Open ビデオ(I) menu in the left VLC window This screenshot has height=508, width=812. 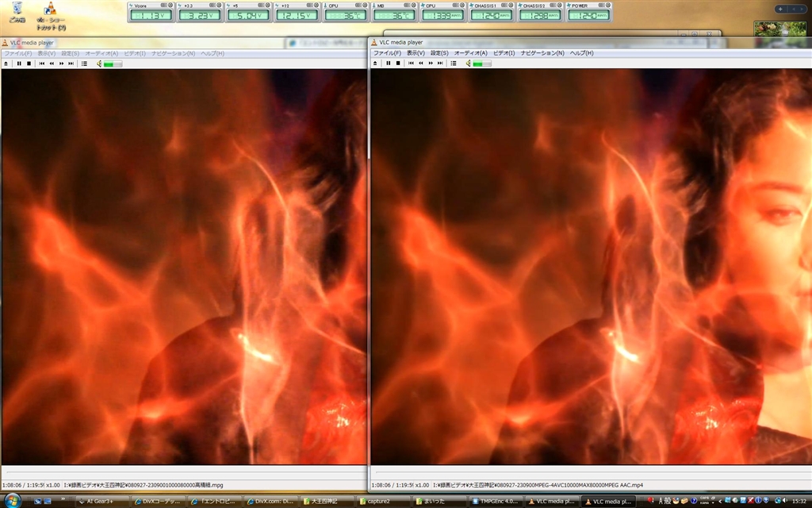click(x=135, y=53)
